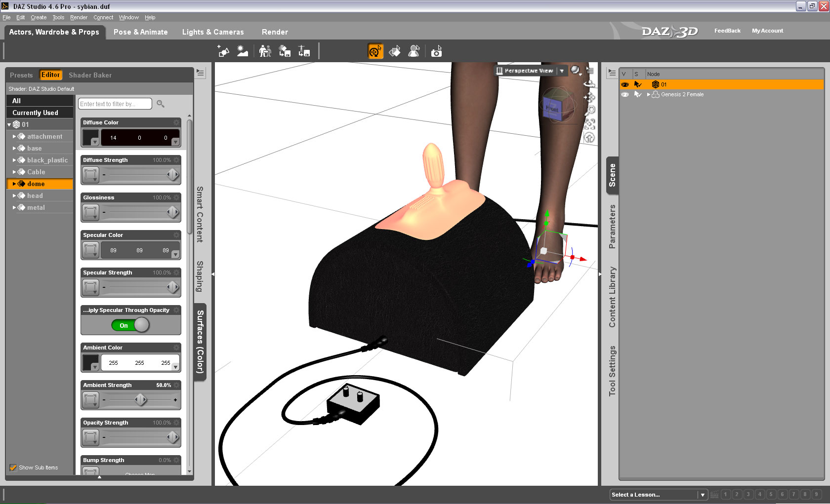Image resolution: width=830 pixels, height=504 pixels.
Task: Open the Glossiness settings gear
Action: pos(176,197)
